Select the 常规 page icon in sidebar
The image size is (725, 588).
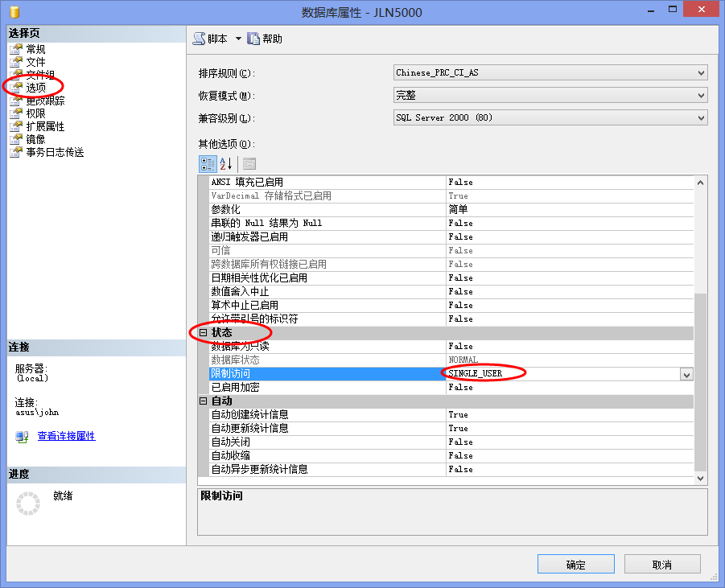[15, 50]
